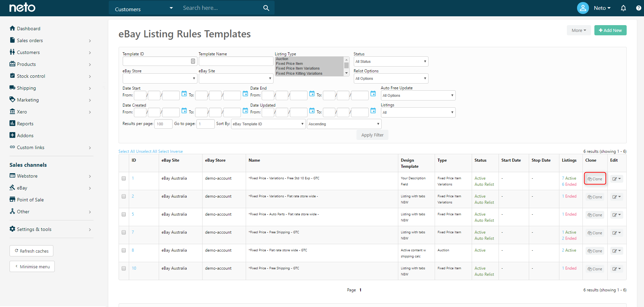Open the More dropdown button
The image size is (644, 307).
(x=579, y=30)
